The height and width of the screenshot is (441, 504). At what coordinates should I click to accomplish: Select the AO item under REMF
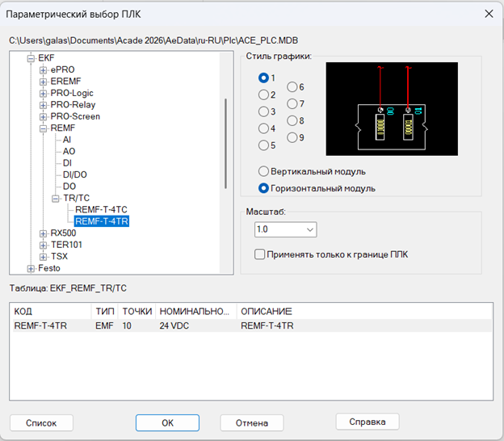pos(69,151)
